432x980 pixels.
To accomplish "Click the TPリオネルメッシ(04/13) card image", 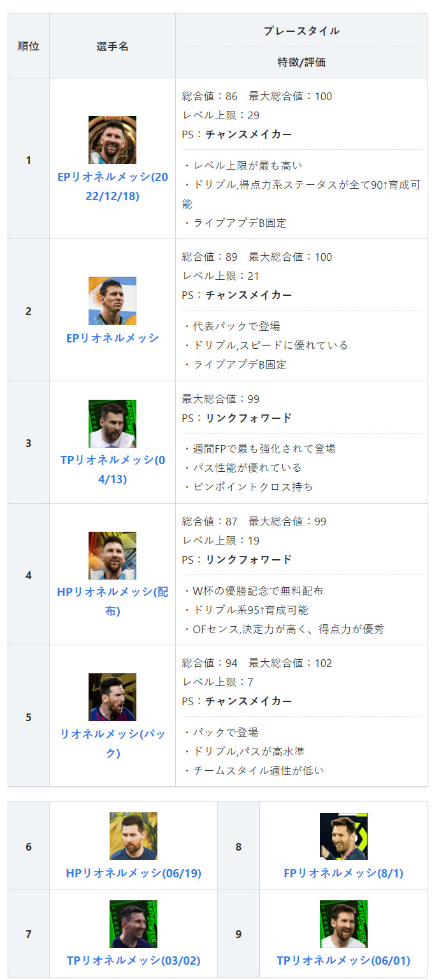I will [x=112, y=423].
